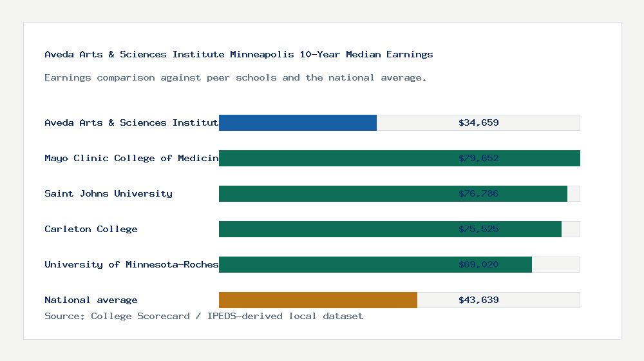Viewport: 644px width, 361px height.
Task: Click the $75,525 value
Action: [x=478, y=229]
